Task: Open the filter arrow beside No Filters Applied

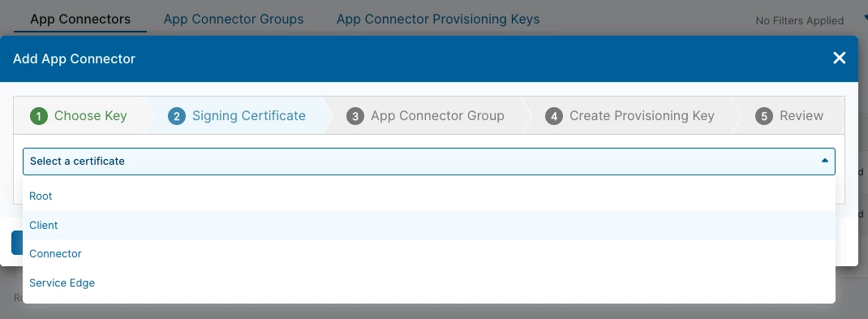Action: 864,19
